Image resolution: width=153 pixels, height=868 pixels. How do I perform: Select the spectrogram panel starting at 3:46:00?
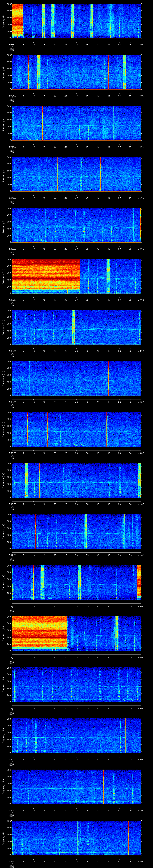click(x=76, y=786)
